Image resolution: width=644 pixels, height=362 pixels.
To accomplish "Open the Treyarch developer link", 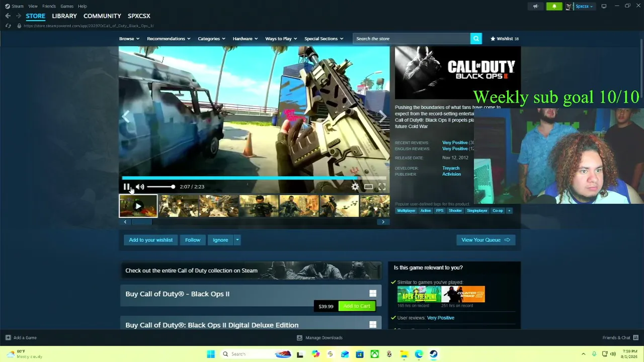I will 451,168.
